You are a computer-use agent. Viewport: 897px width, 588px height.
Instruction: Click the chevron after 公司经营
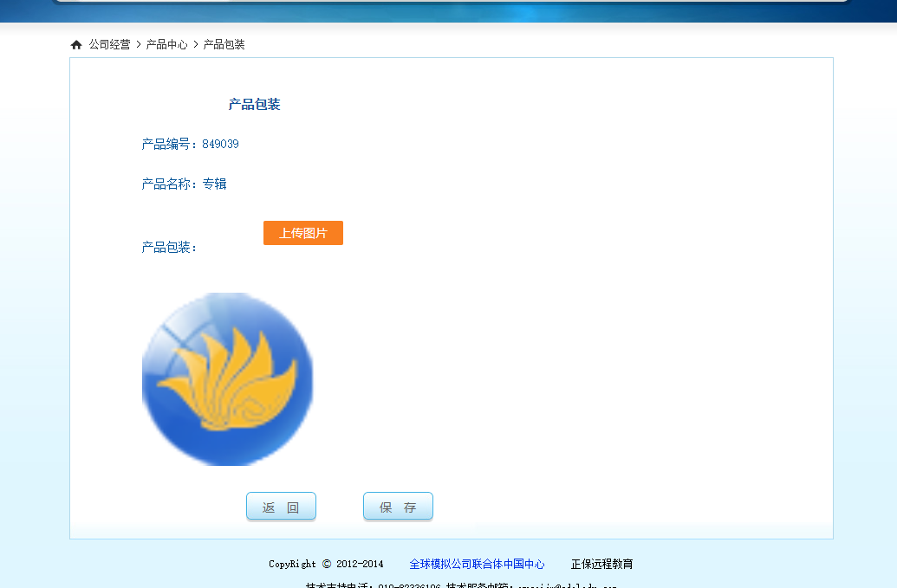[x=139, y=45]
